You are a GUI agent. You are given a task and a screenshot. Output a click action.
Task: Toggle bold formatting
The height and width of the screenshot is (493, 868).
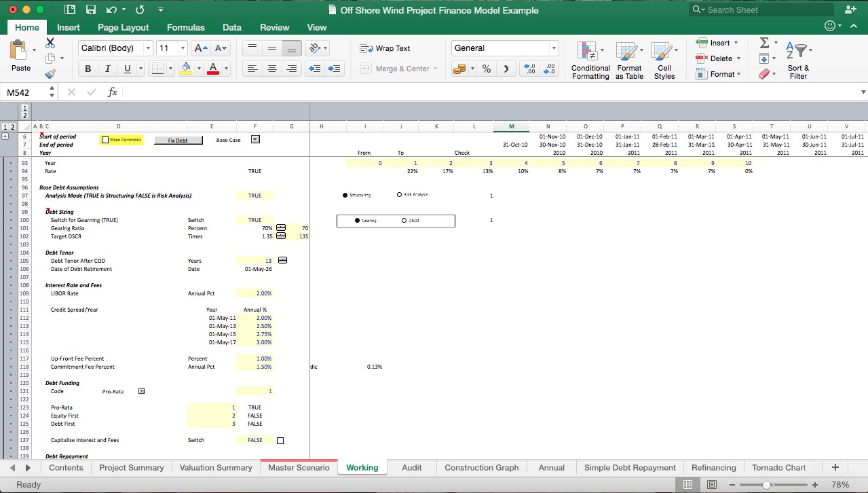(x=88, y=69)
